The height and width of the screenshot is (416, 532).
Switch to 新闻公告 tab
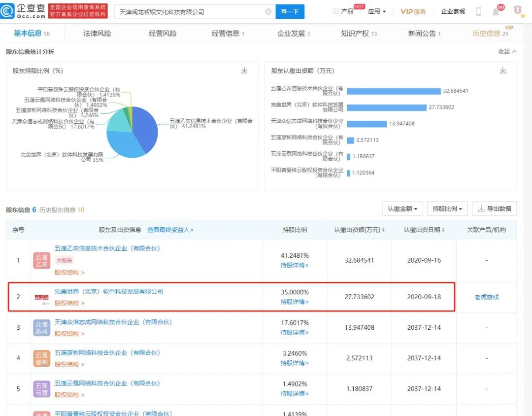click(x=424, y=34)
